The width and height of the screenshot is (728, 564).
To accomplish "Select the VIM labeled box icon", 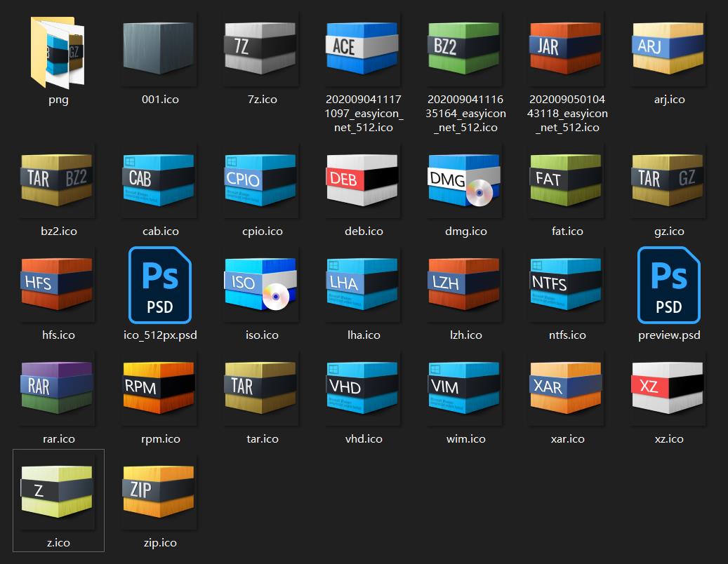I will click(464, 388).
